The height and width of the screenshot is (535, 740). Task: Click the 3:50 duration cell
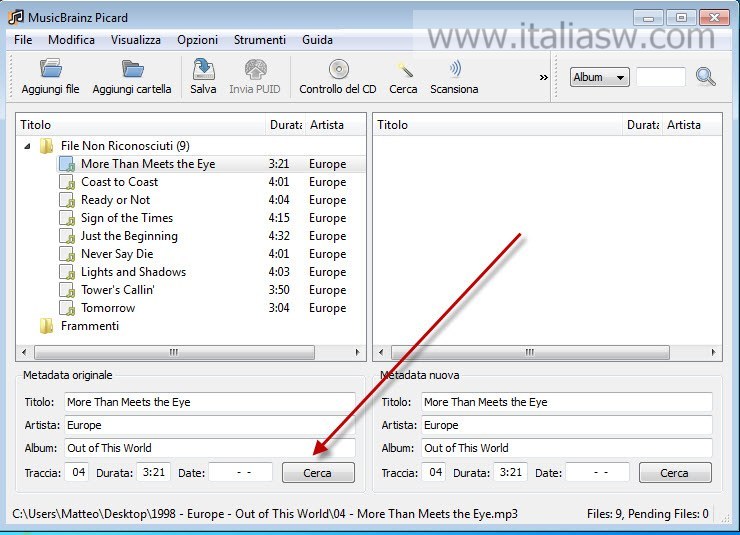[279, 290]
